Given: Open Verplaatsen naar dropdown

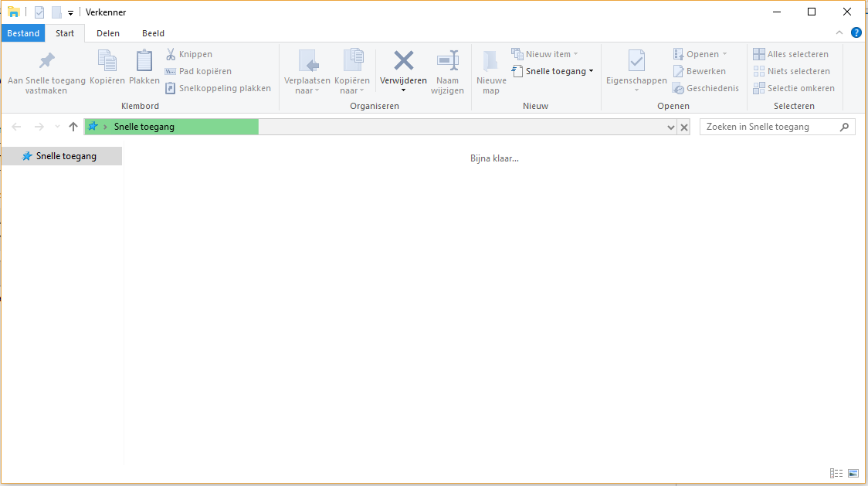Looking at the screenshot, I should click(x=307, y=86).
